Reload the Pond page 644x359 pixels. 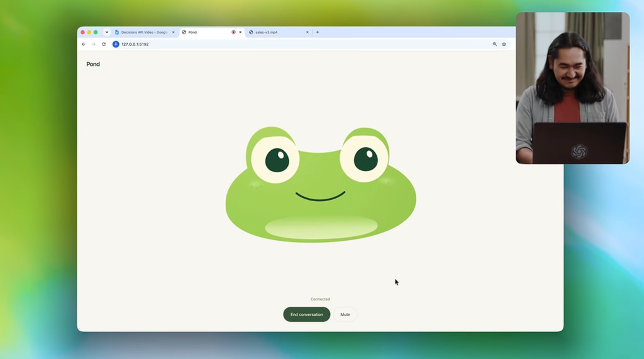click(104, 45)
